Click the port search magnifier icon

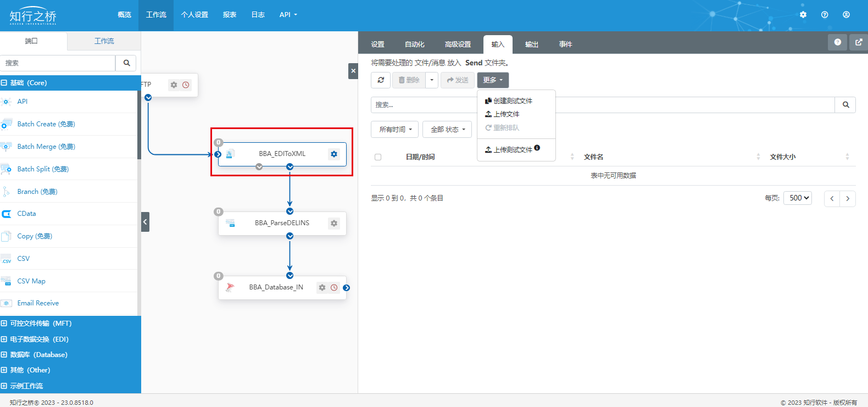coord(126,63)
